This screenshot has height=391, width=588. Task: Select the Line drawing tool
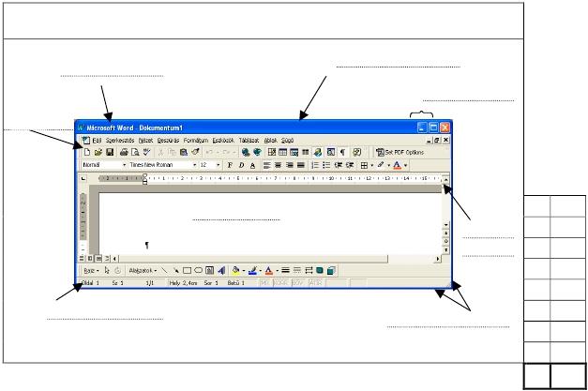(x=164, y=270)
